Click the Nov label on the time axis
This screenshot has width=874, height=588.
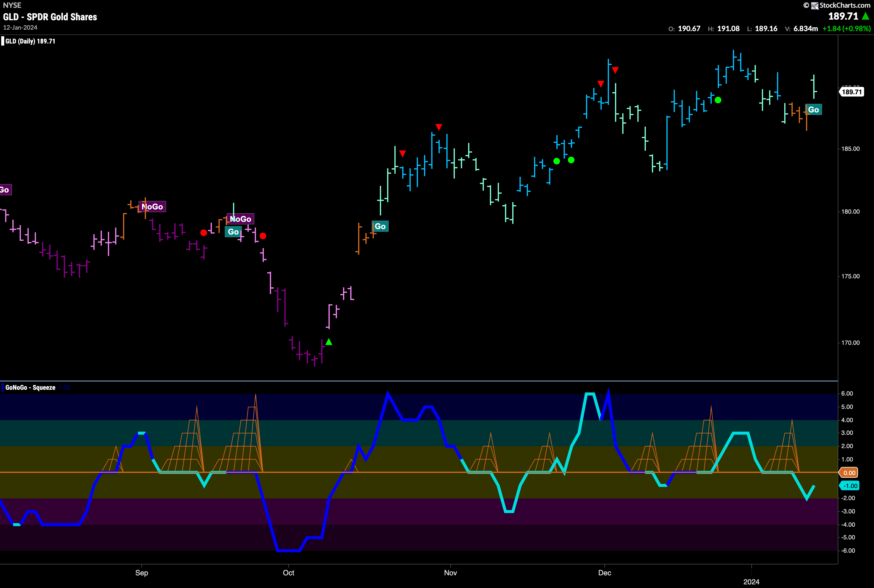pyautogui.click(x=451, y=573)
